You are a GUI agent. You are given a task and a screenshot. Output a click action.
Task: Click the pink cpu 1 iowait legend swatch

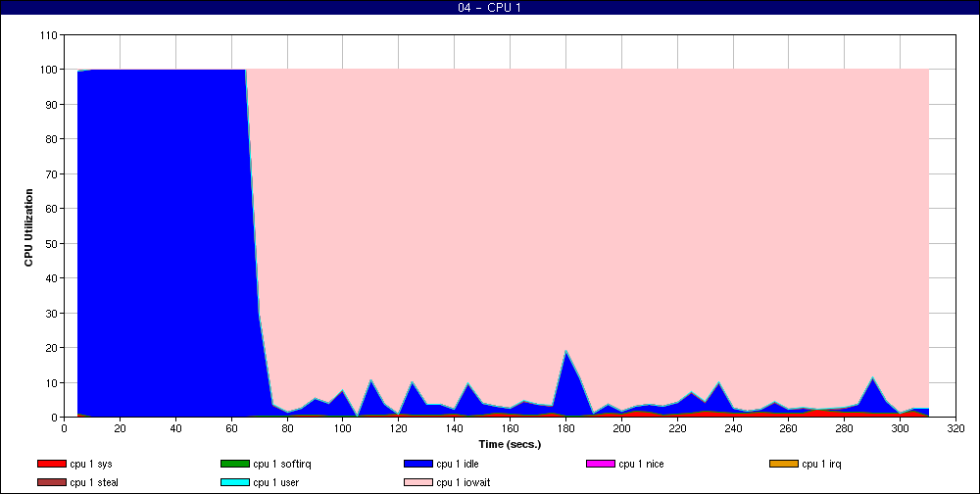coord(418,483)
